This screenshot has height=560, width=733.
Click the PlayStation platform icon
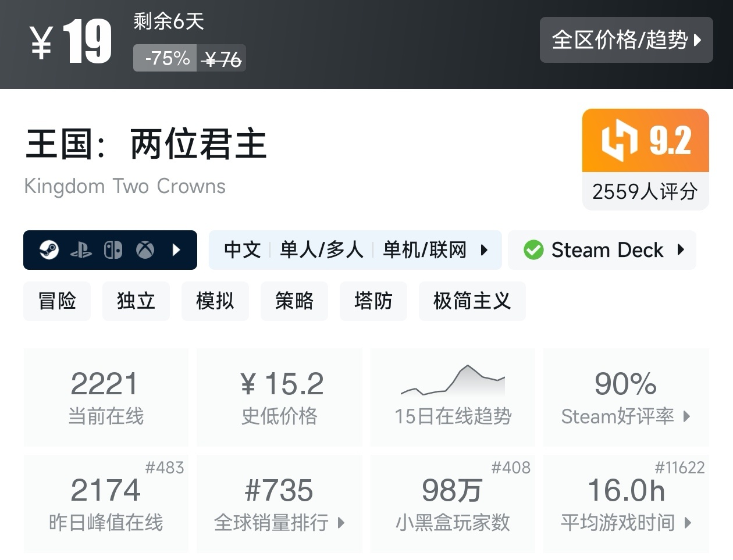pyautogui.click(x=81, y=249)
